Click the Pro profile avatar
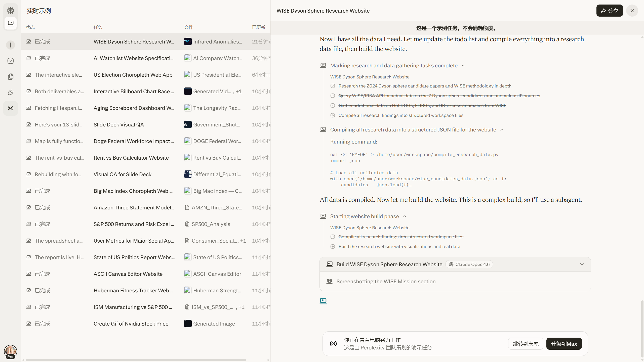Image resolution: width=644 pixels, height=362 pixels. click(x=10, y=352)
